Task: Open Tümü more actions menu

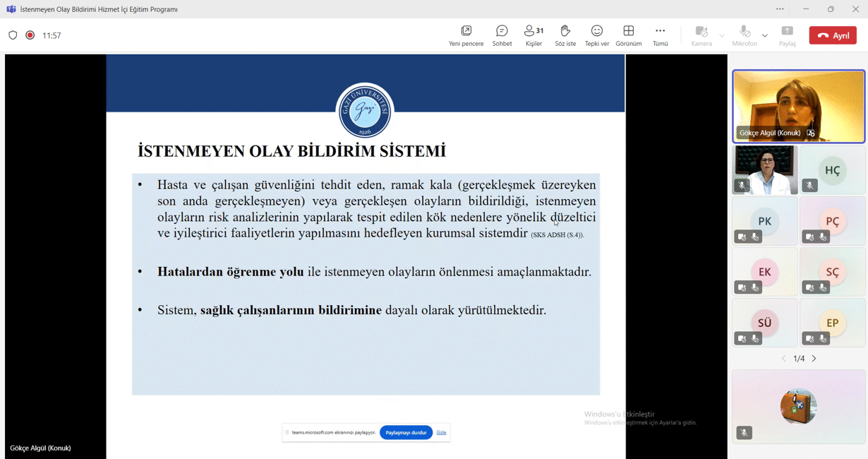Action: [661, 35]
